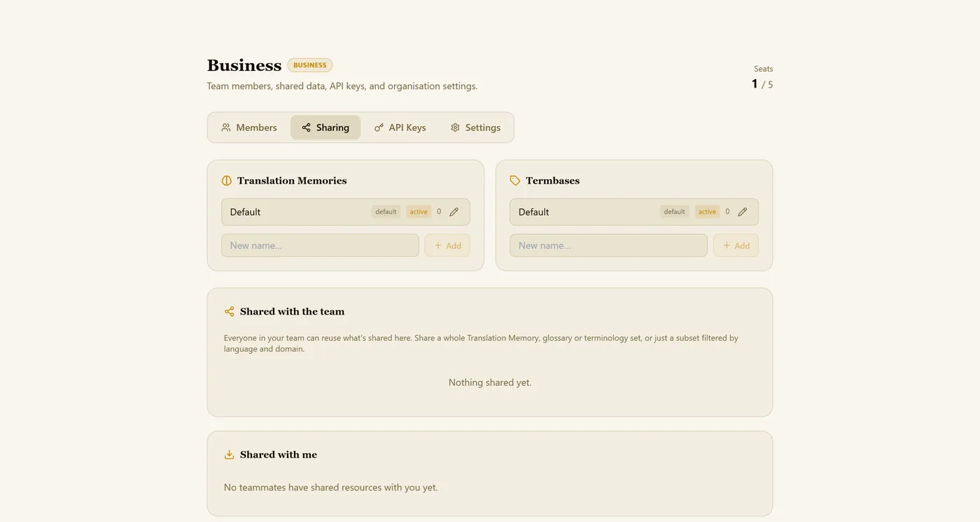Click the Termbases tag icon
This screenshot has width=980, height=522.
click(515, 181)
